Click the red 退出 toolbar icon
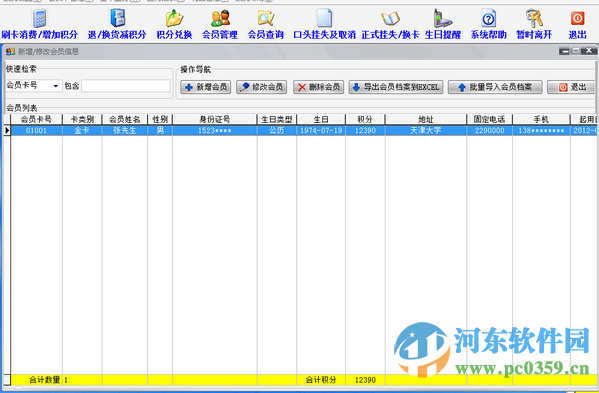The height and width of the screenshot is (393, 599). click(577, 18)
